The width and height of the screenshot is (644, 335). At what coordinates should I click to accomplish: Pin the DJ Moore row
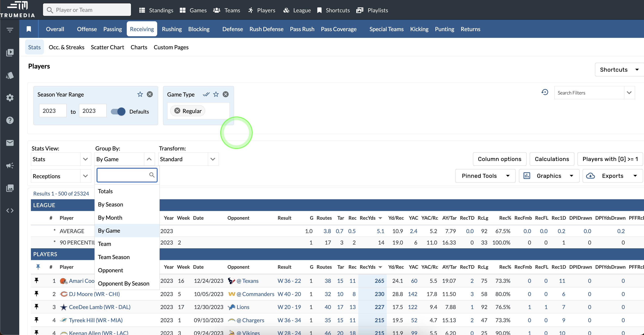coord(36,294)
